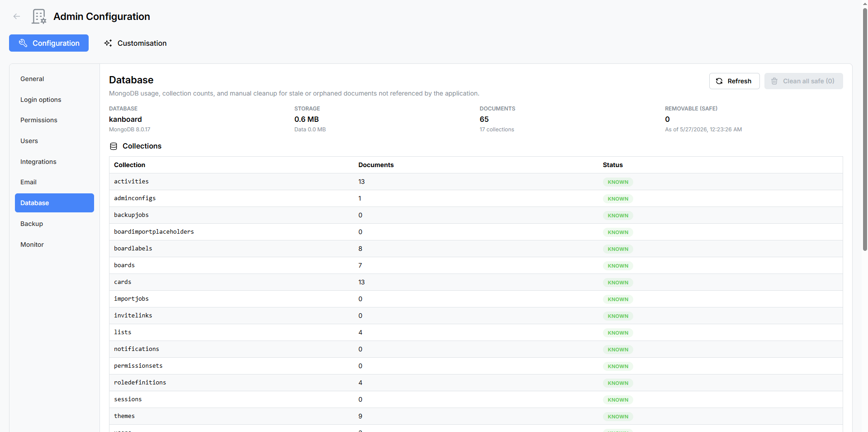Click the Admin Configuration page title
868x432 pixels.
(102, 16)
